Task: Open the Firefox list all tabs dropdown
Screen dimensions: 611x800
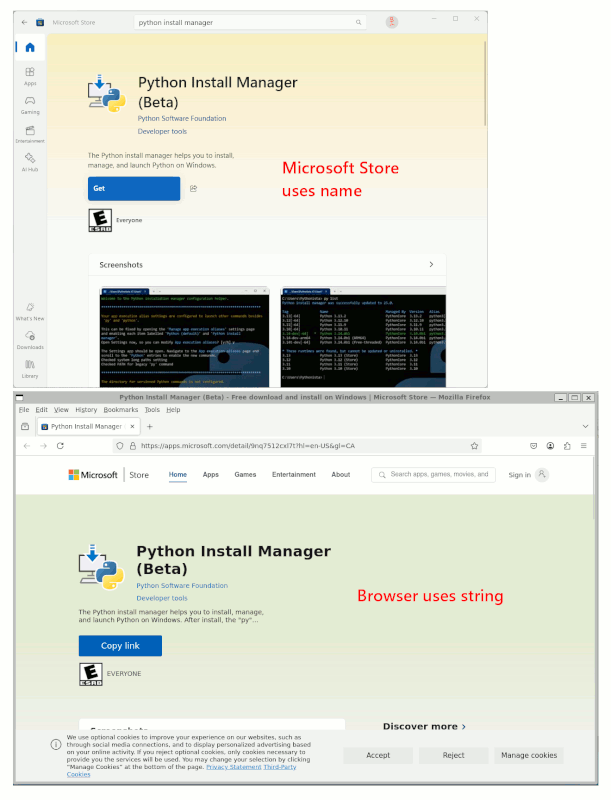Action: (x=585, y=427)
